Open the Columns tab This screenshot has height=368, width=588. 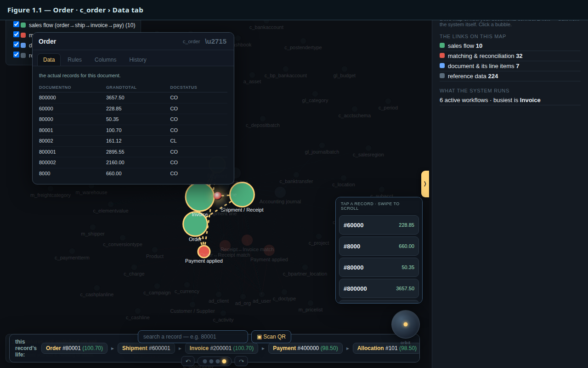pyautogui.click(x=106, y=60)
